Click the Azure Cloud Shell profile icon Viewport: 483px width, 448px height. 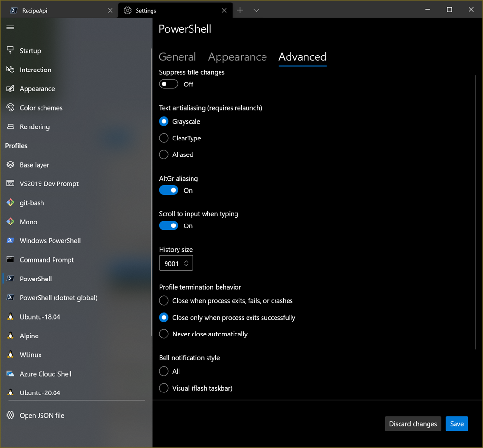11,374
